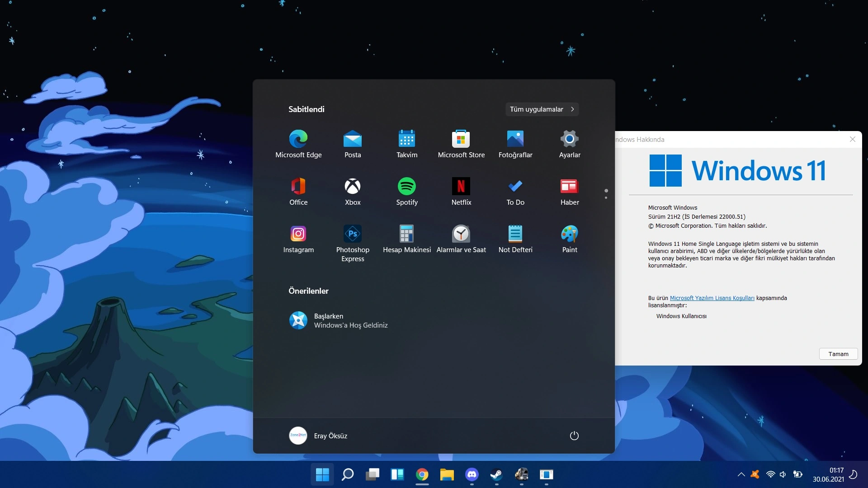The width and height of the screenshot is (868, 488).
Task: Open Eray Öksüz user account menu
Action: (x=319, y=436)
